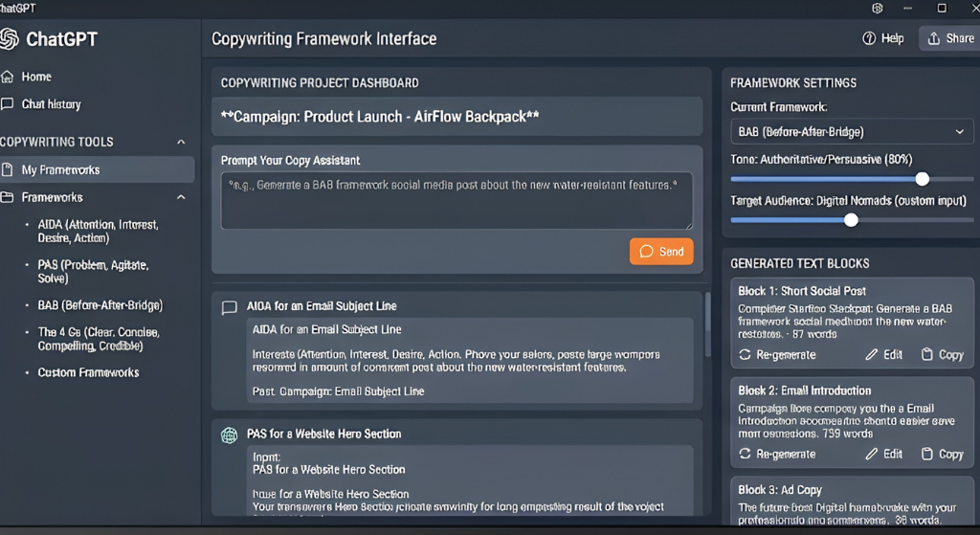This screenshot has height=535, width=980.
Task: Click the Home house icon
Action: tap(7, 77)
